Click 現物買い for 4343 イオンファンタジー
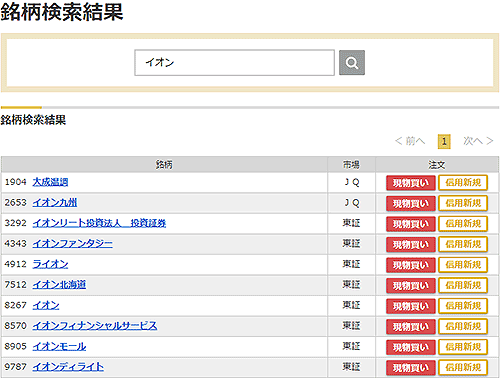The width and height of the screenshot is (500, 378). [411, 245]
